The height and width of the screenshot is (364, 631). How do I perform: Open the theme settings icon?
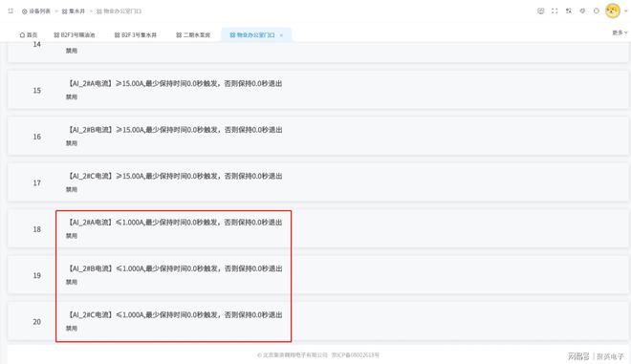coord(582,11)
